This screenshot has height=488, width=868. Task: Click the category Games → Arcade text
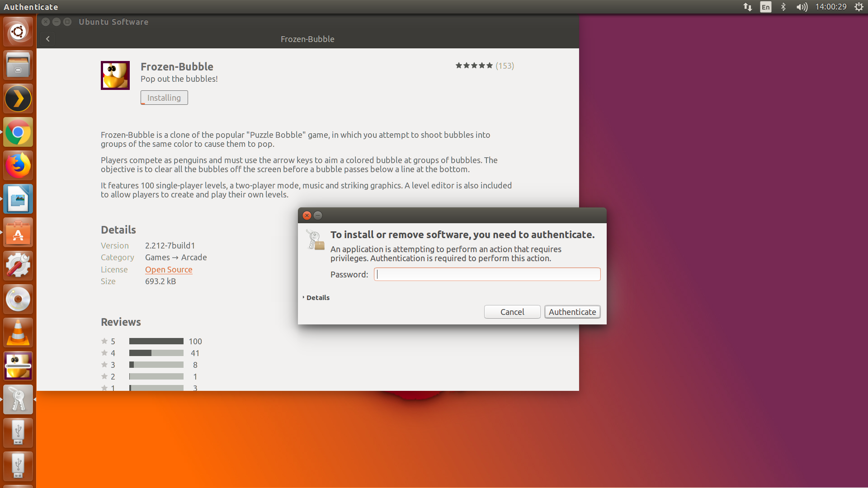coord(176,257)
